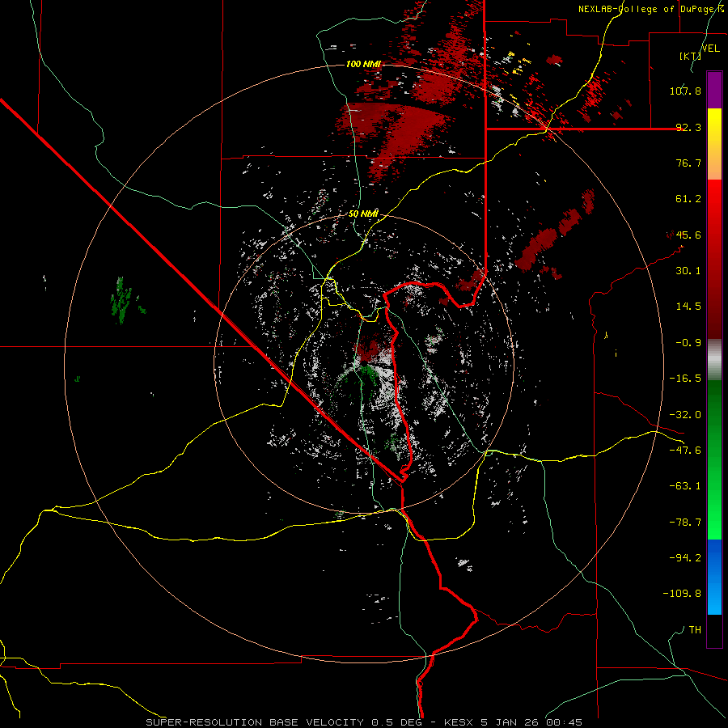Click the 50 NMI range ring label

tap(363, 214)
